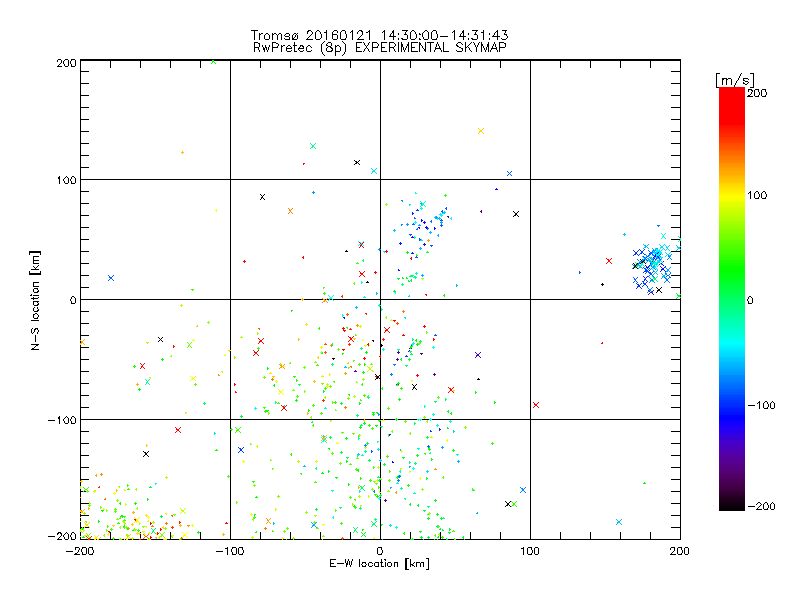Click the '[m/s]' units label above color bar

(734, 80)
